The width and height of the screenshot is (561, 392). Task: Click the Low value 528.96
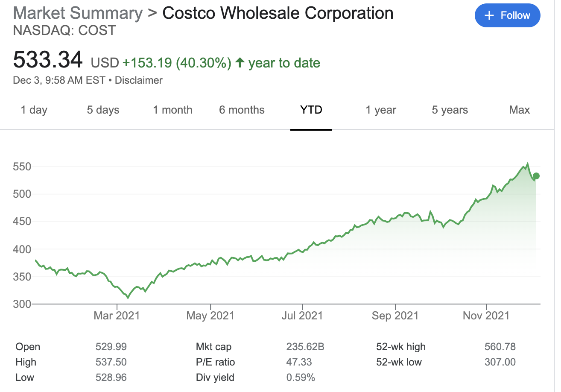pos(111,377)
